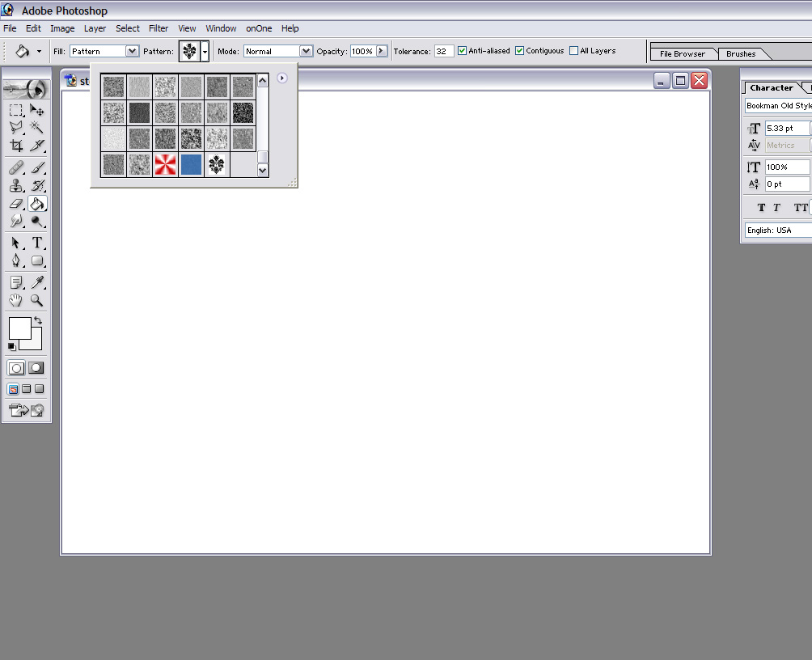Enable the All Layers checkbox
The width and height of the screenshot is (812, 660).
573,51
